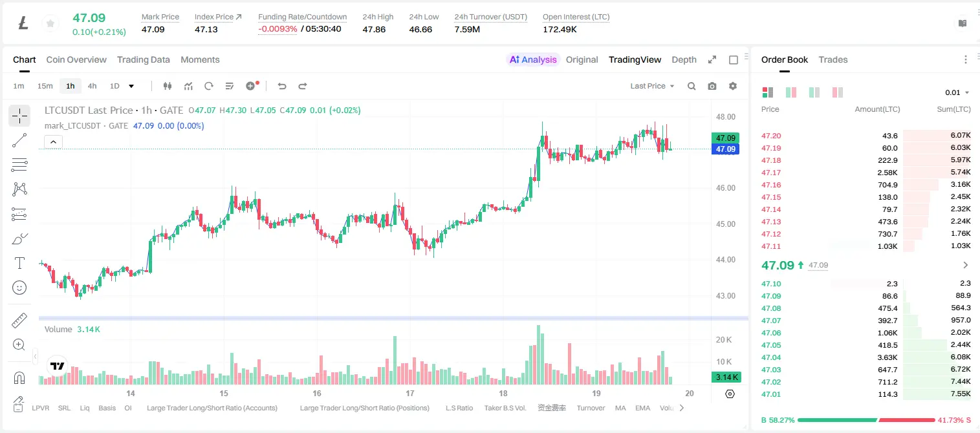980x433 pixels.
Task: Select the ruler measure tool
Action: pyautogui.click(x=19, y=321)
